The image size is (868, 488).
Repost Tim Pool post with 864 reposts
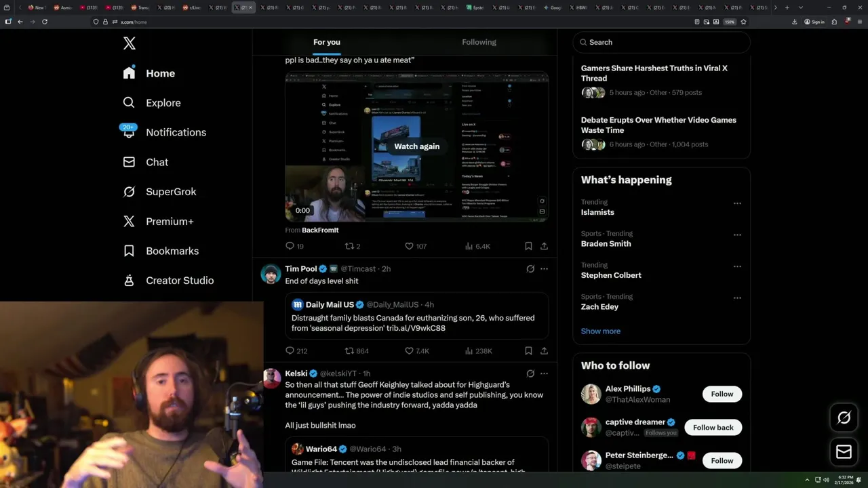(357, 351)
